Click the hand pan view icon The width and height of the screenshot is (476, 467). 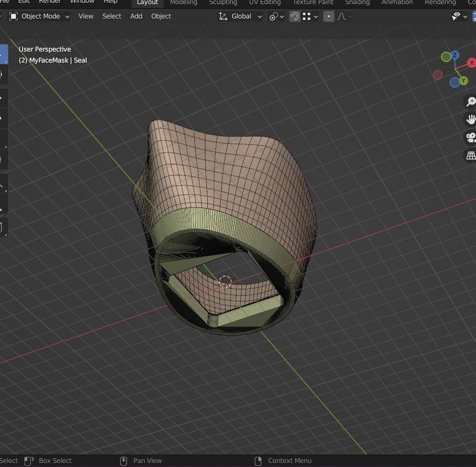(470, 119)
